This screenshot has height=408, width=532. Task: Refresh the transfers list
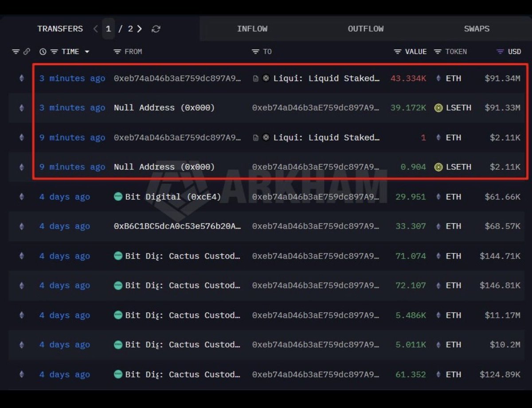click(156, 29)
